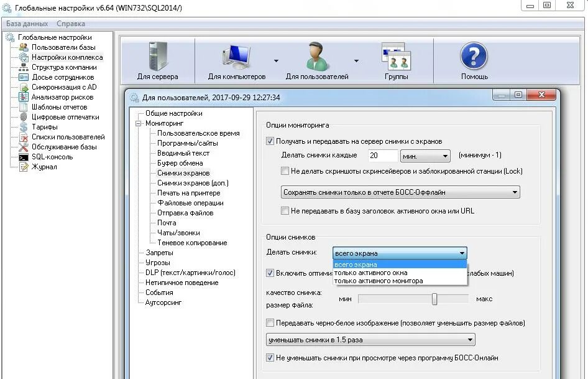The height and width of the screenshot is (379, 588).
Task: Open 'уменьшать снимки в 1.5 раза' dropdown
Action: click(370, 340)
